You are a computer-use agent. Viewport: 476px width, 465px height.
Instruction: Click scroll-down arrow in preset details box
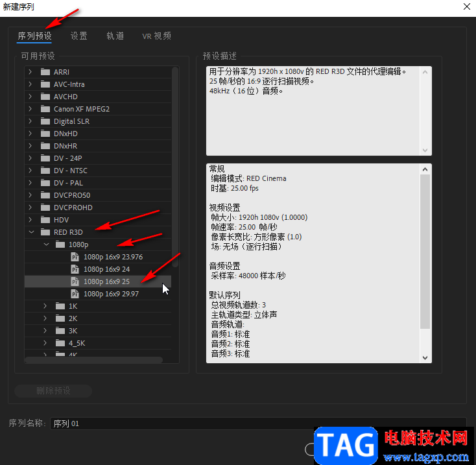point(425,358)
